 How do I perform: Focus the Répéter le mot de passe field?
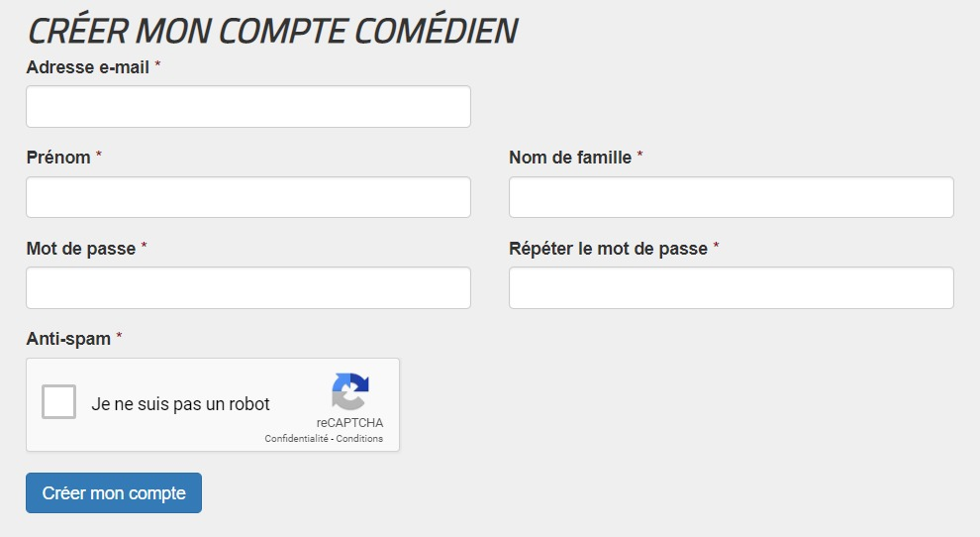(732, 288)
